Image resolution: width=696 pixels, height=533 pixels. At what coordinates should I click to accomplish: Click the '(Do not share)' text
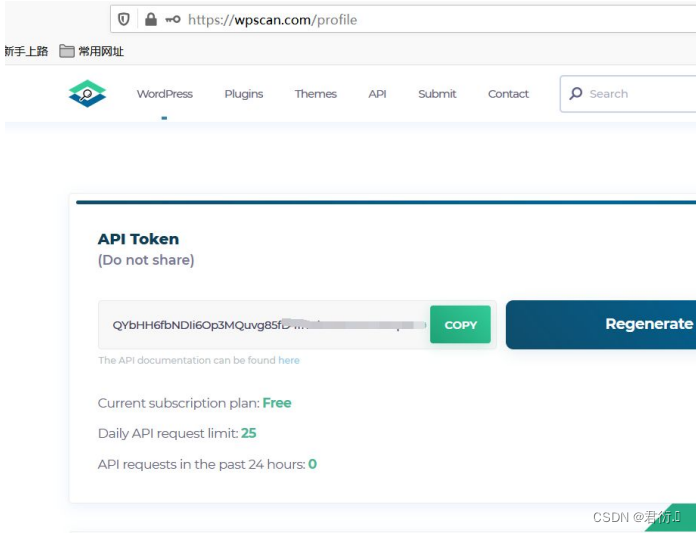click(x=146, y=260)
